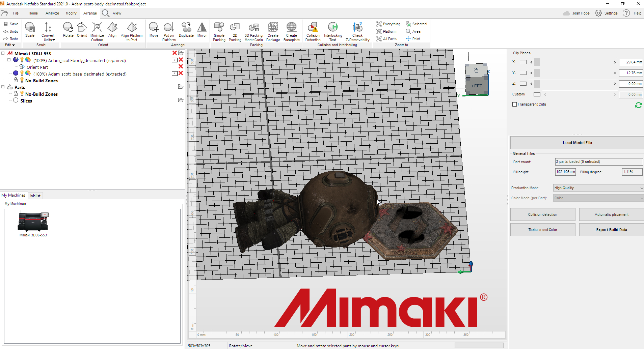This screenshot has height=349, width=644.
Task: Refresh clip planes with green arrows icon
Action: (x=638, y=105)
